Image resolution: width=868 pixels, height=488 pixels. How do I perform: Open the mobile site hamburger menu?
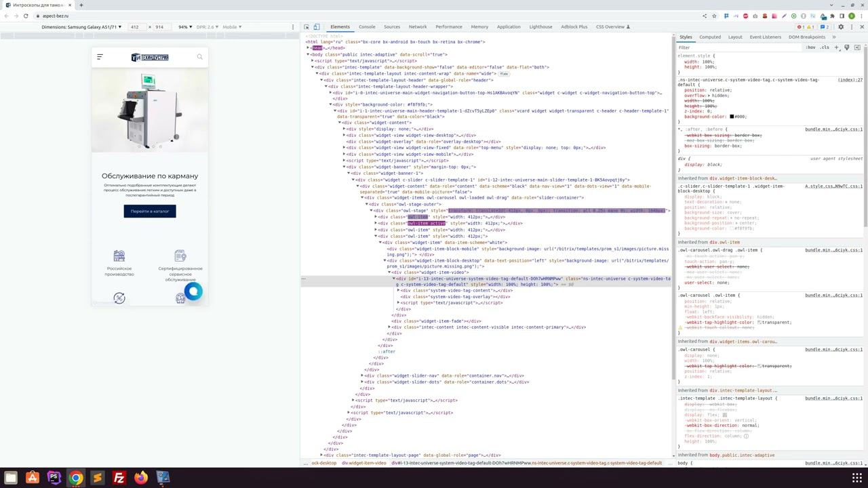[100, 57]
